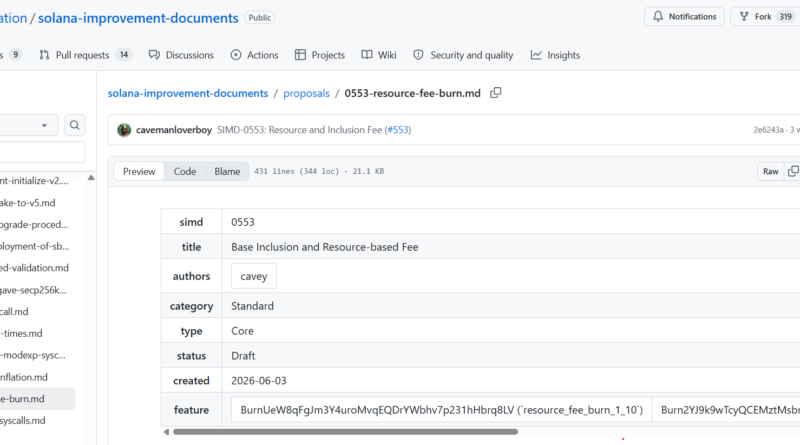The image size is (800, 445).
Task: Open loyment-of-sb file in tree
Action: point(34,246)
